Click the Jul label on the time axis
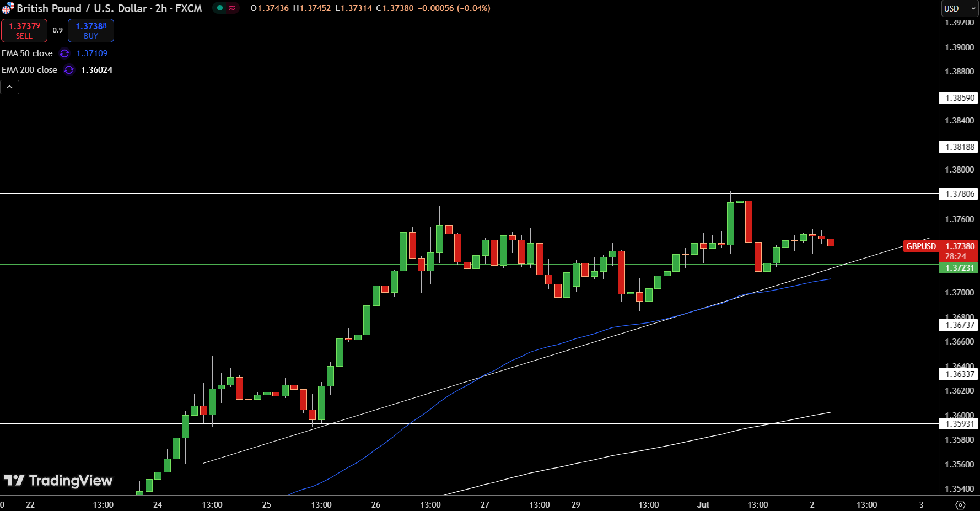This screenshot has height=511, width=980. (703, 505)
